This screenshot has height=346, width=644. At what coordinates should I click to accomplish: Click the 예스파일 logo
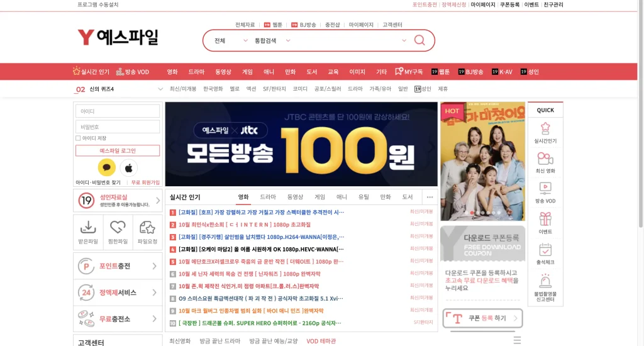pos(118,37)
